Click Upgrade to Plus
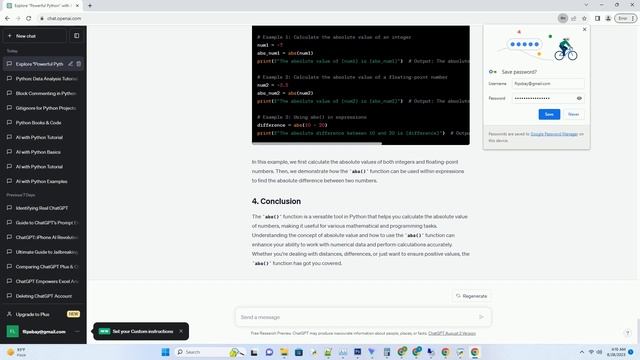Screen dimensions: 640x360 click(x=43, y=314)
